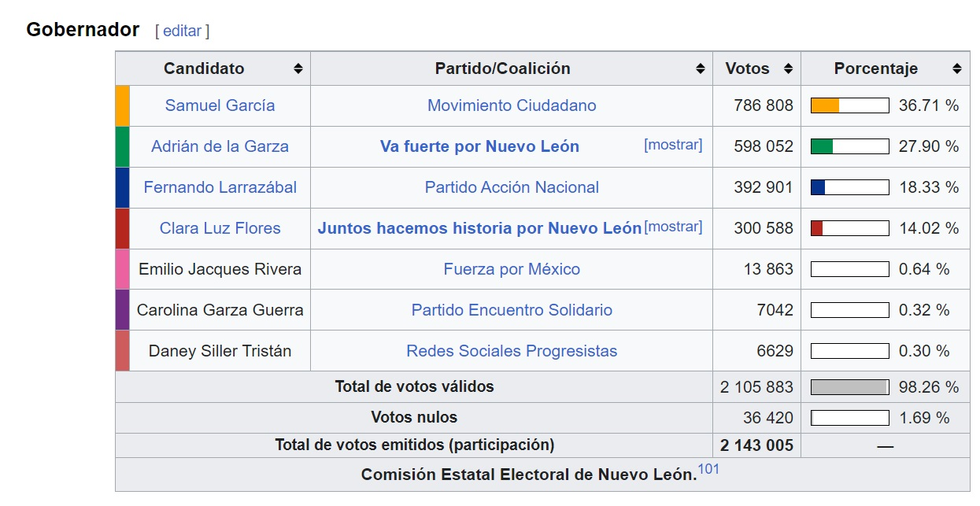The image size is (980, 506).
Task: Expand Juntos hacemos historia [mostrar] toggle
Action: click(x=673, y=227)
